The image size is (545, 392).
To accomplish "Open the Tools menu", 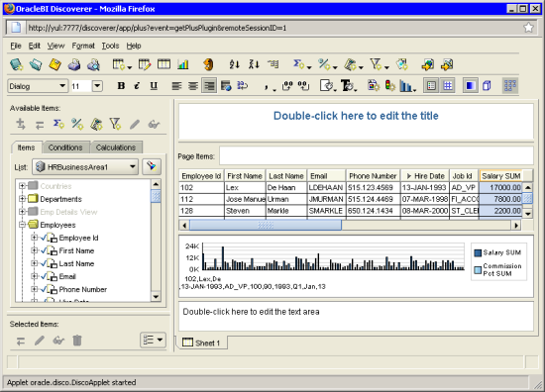I will tap(110, 46).
